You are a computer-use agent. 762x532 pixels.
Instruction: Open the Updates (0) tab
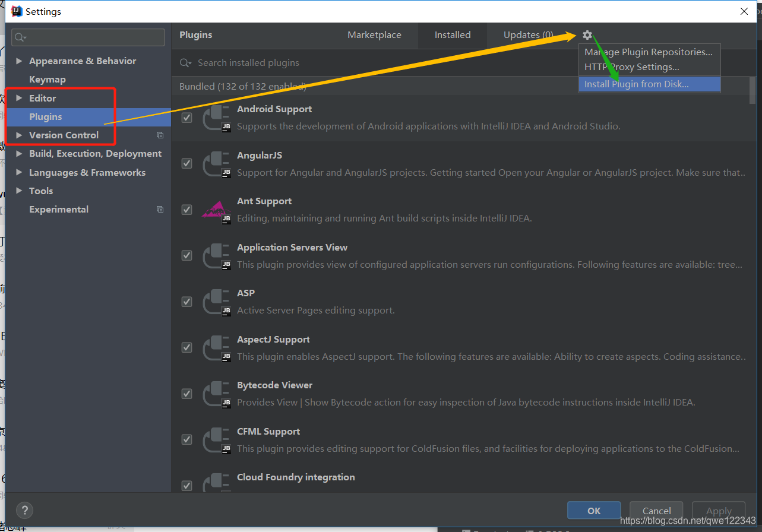tap(528, 35)
